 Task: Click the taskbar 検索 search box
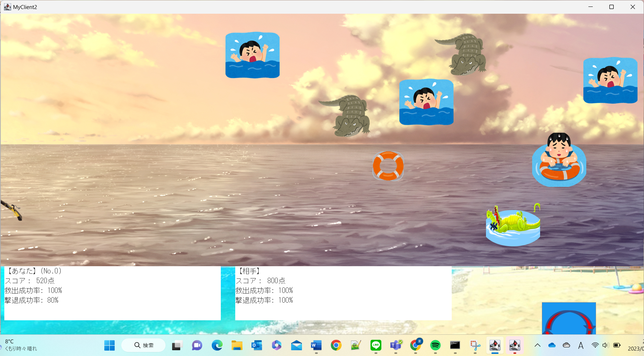(144, 346)
